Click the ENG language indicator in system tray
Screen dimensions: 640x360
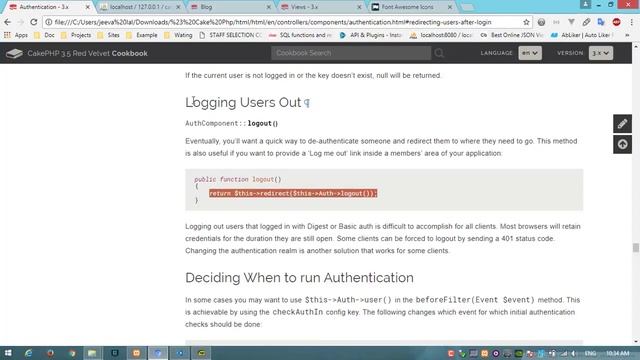(x=590, y=353)
